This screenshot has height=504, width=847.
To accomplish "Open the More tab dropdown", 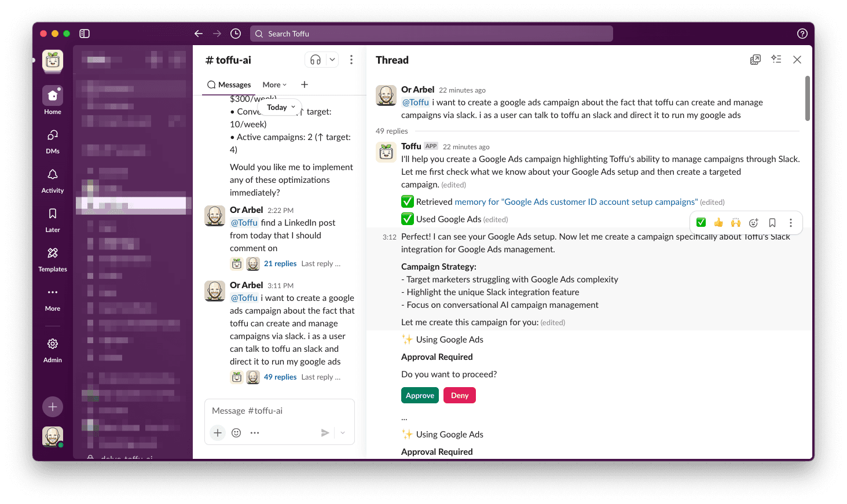I will click(274, 84).
